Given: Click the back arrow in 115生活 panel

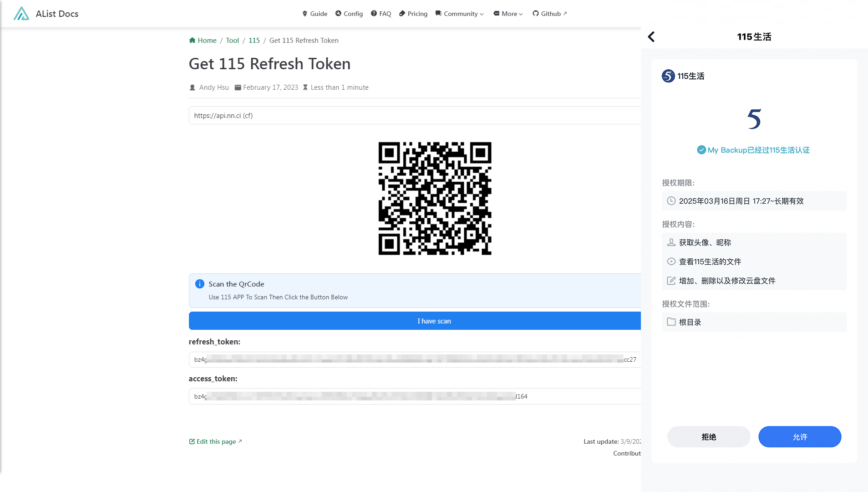Looking at the screenshot, I should tap(651, 37).
